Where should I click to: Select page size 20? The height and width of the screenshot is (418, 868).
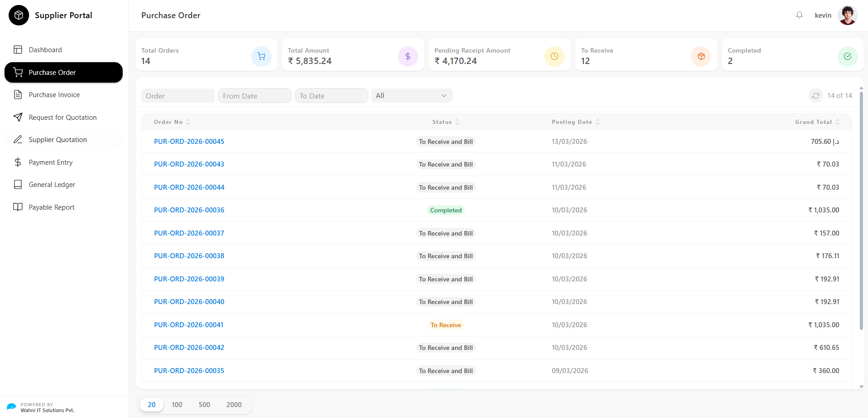point(152,405)
